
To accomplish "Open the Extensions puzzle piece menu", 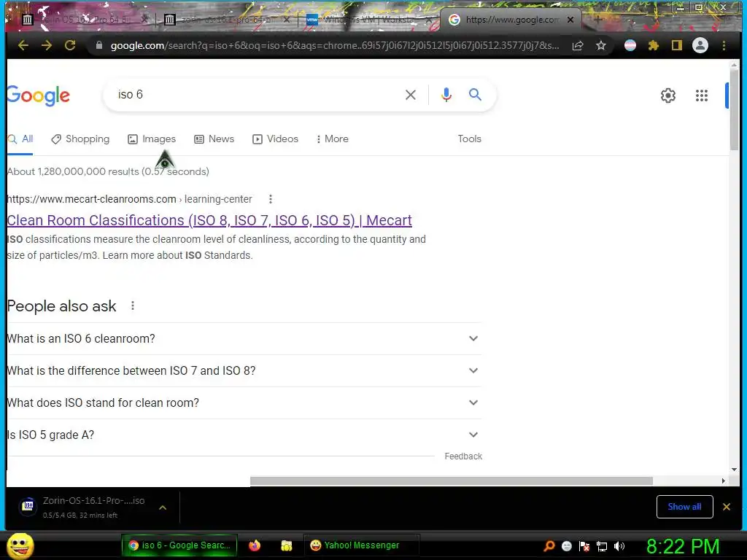I will [x=653, y=46].
